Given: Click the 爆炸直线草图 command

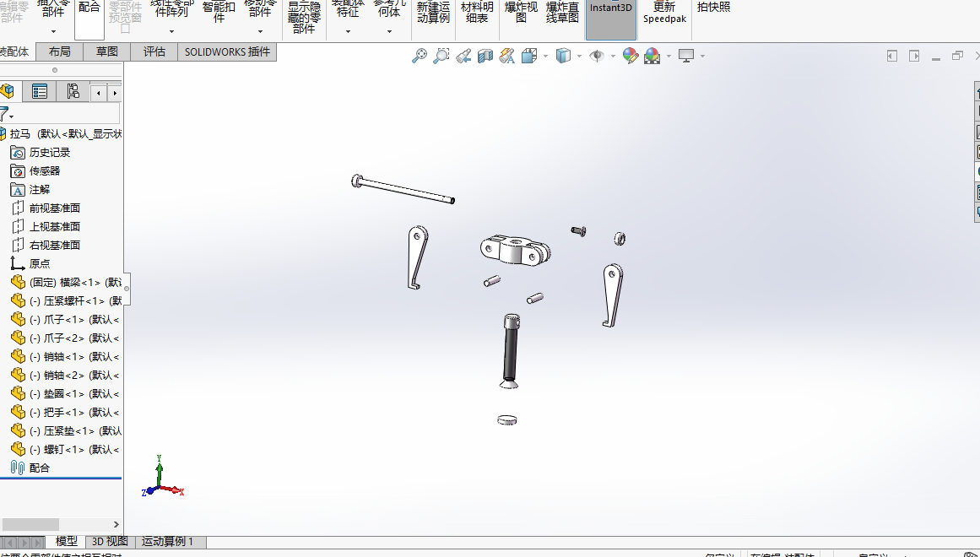Looking at the screenshot, I should tap(562, 12).
